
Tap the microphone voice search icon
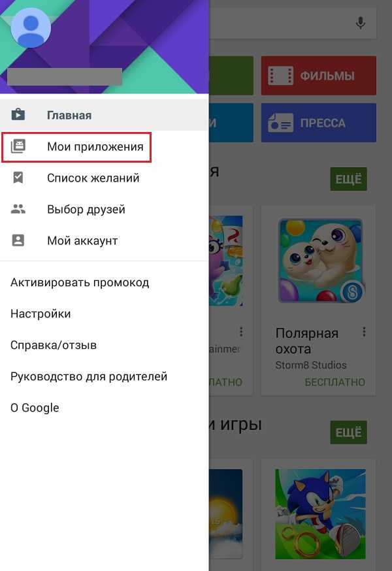point(360,24)
